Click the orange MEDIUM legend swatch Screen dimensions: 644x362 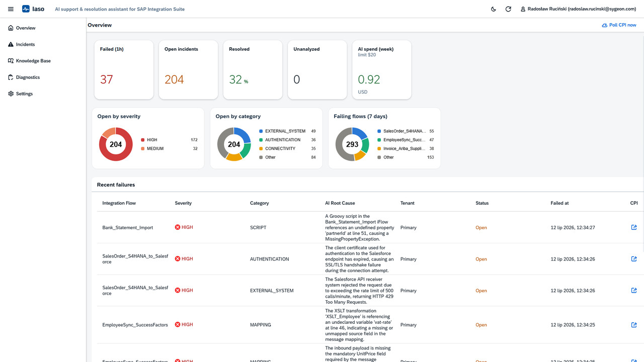coord(143,149)
